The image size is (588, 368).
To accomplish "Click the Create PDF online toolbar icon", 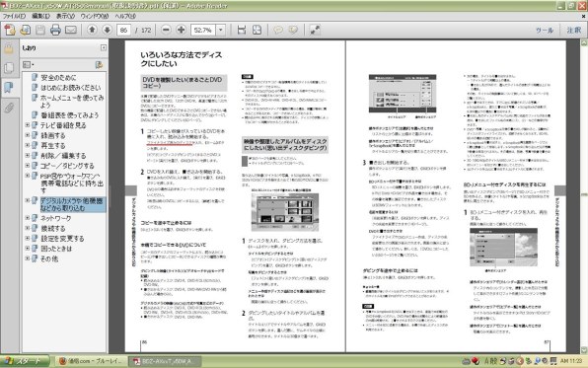I will (10, 30).
